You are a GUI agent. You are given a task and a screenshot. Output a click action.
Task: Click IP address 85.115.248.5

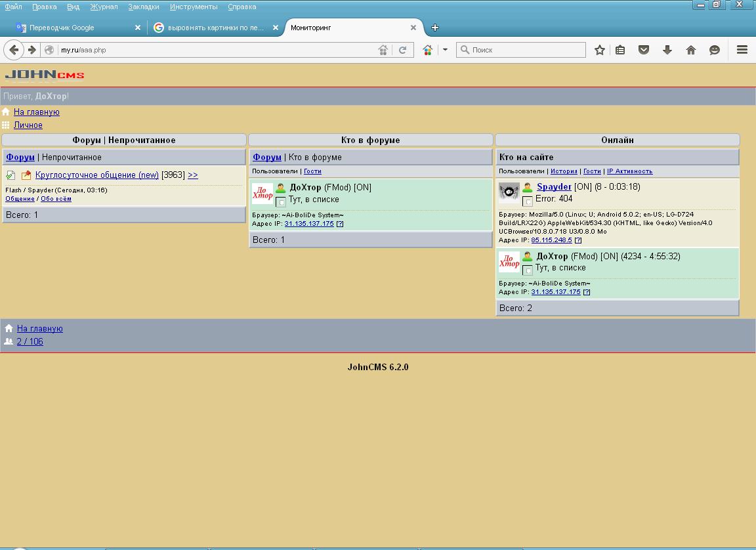[x=551, y=240]
